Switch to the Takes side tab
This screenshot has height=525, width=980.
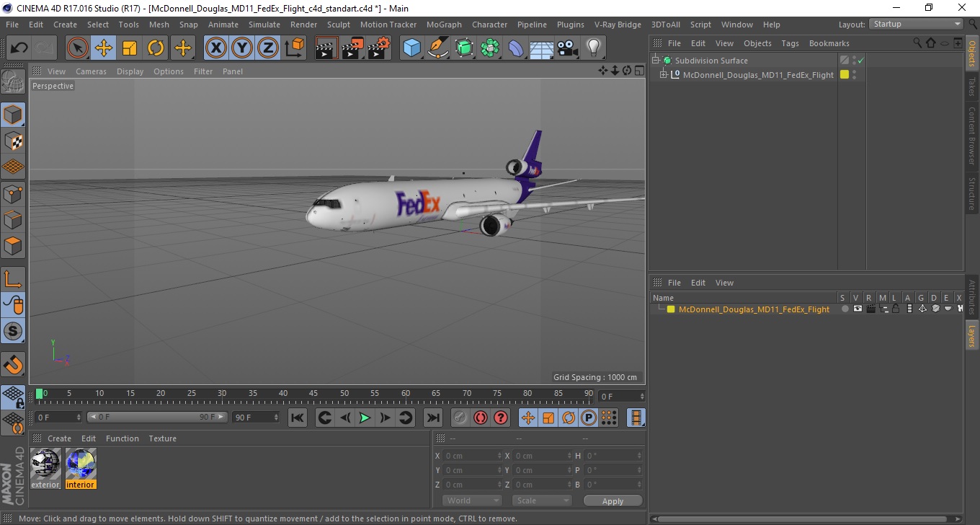(x=972, y=86)
